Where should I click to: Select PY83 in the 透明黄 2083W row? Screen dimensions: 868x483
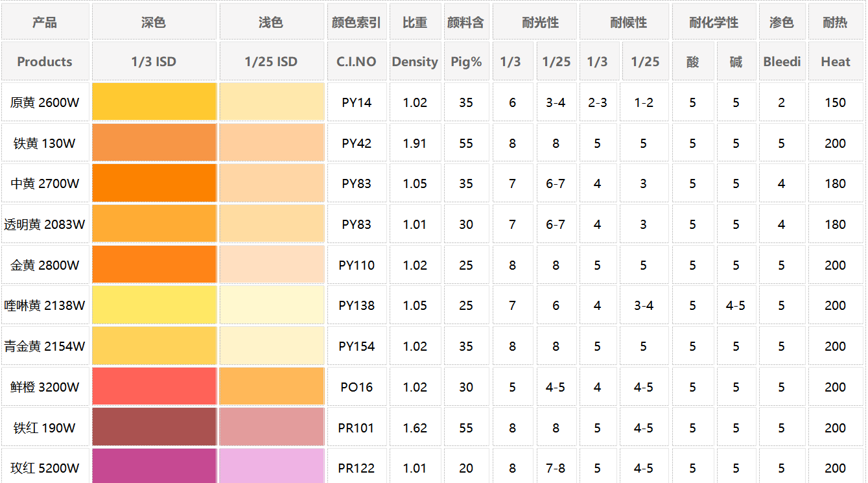[357, 224]
